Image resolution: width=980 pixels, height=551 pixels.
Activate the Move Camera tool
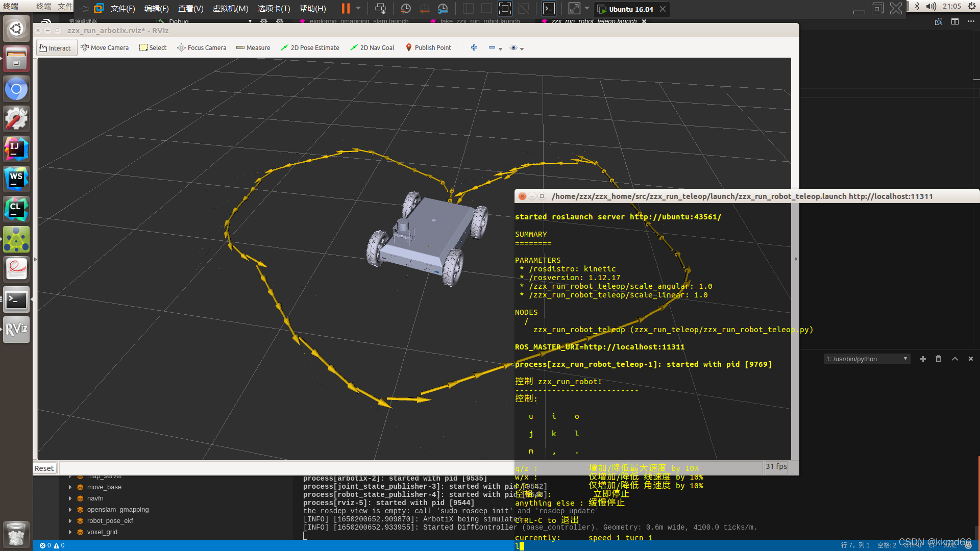[105, 48]
